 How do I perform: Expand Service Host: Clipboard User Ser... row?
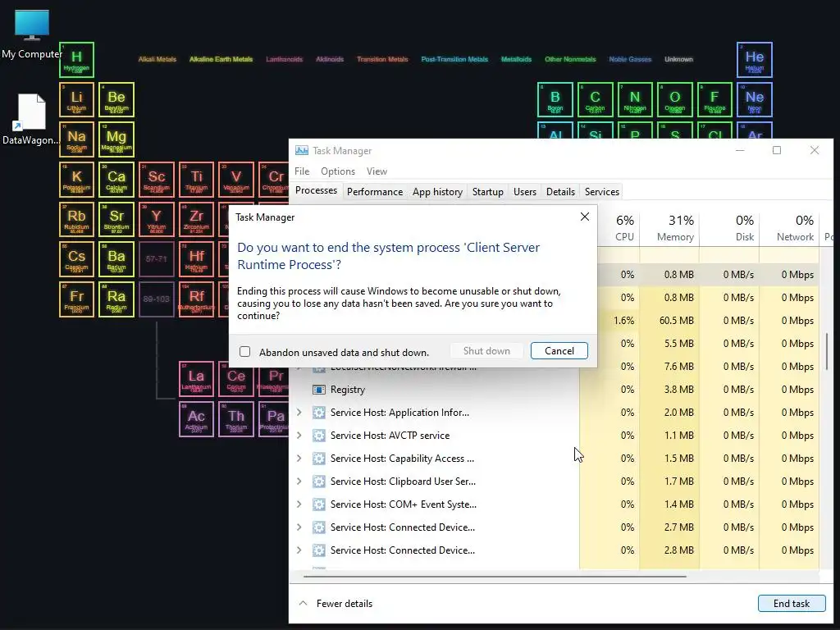299,482
